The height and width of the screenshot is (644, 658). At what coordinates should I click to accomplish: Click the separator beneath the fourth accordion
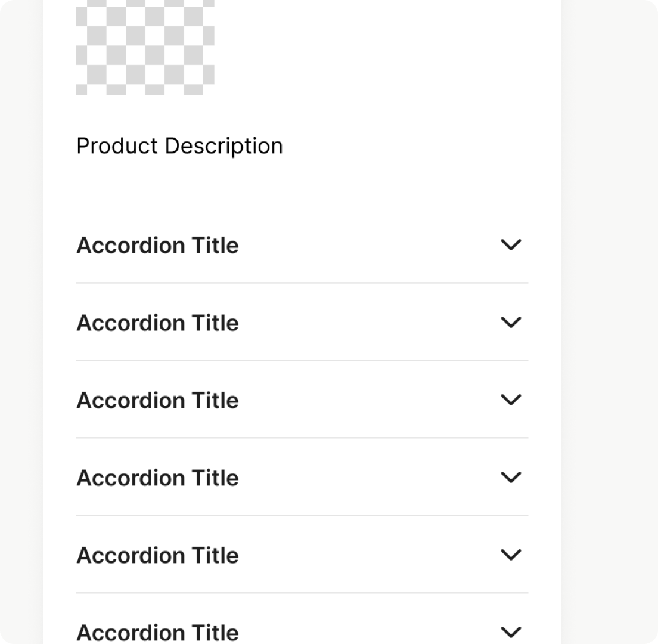click(302, 515)
